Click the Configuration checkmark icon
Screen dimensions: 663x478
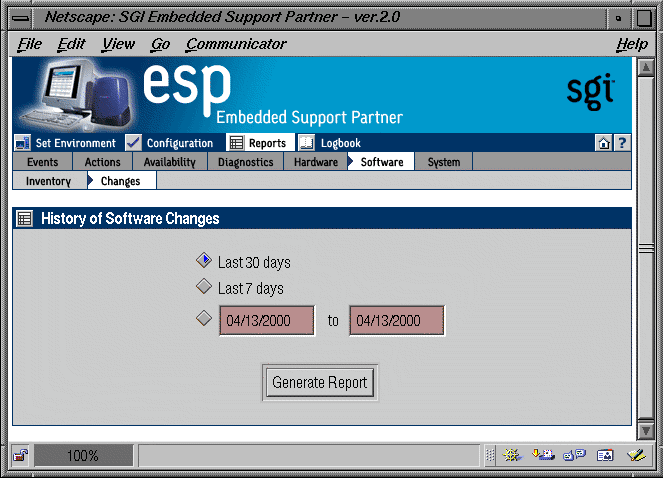[x=133, y=143]
